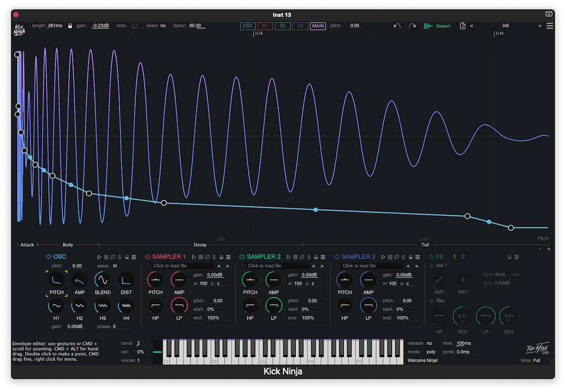Toggle solo S button in OSC header

119,257
